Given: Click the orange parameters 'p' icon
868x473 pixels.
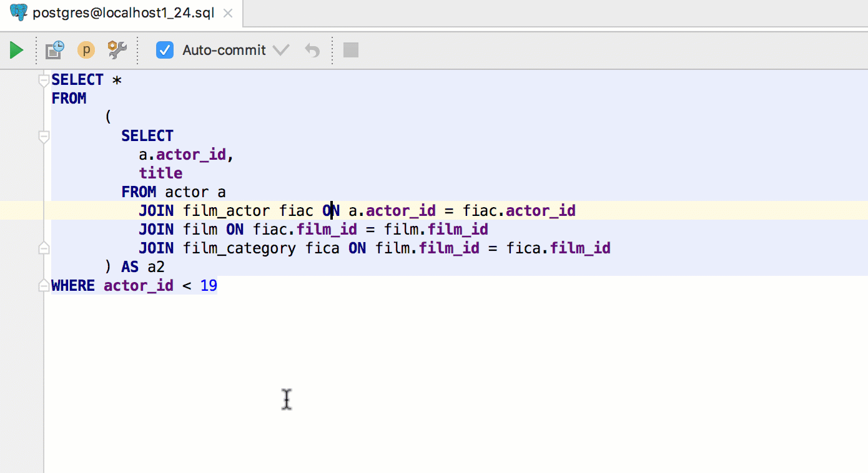Looking at the screenshot, I should tap(86, 50).
